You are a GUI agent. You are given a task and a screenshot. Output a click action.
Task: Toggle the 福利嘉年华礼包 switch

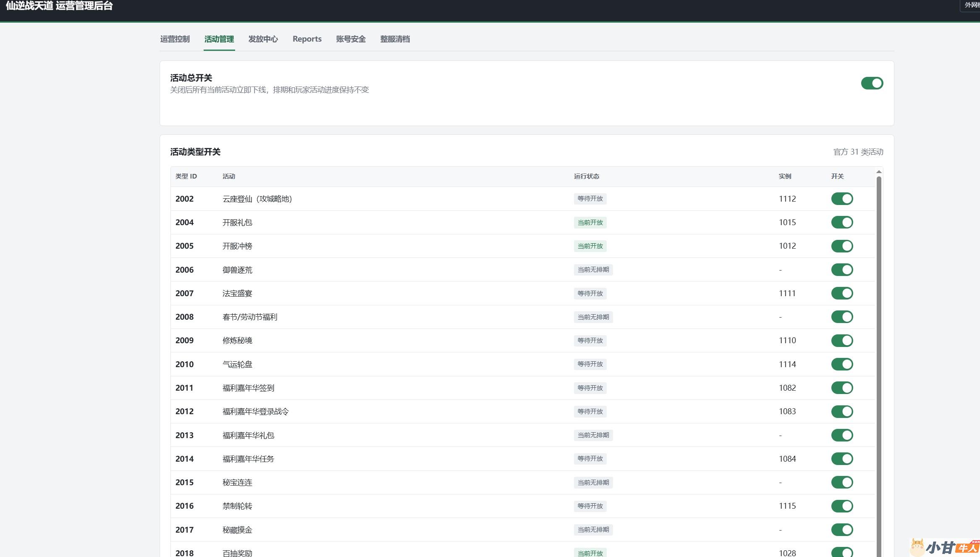click(x=842, y=435)
